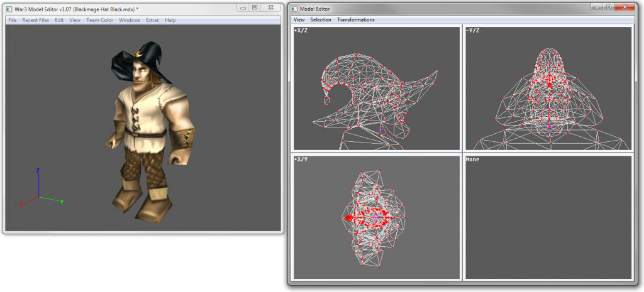Open the Edit menu in War3 Model Editor
The height and width of the screenshot is (292, 644).
[59, 20]
